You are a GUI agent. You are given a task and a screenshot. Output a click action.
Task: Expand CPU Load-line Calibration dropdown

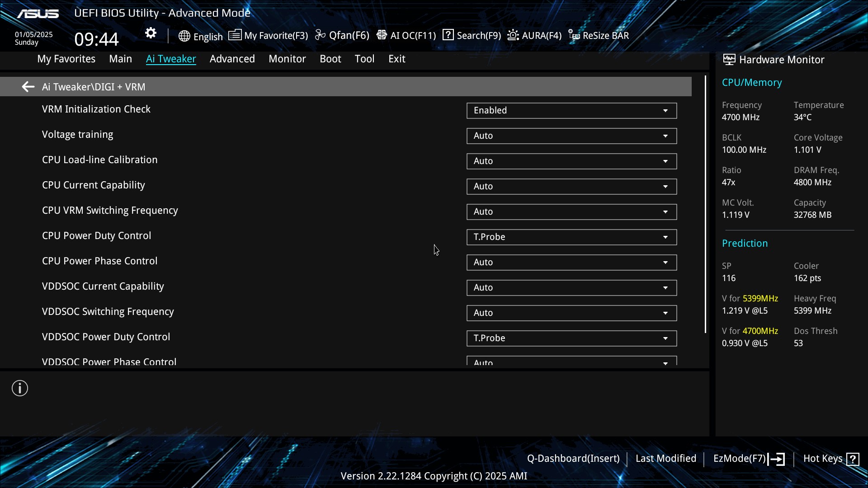tap(571, 161)
